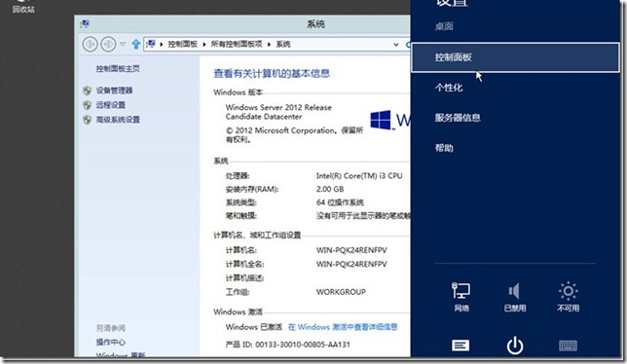
Task: Select the 回收站 desktop icon
Action: pyautogui.click(x=23, y=7)
